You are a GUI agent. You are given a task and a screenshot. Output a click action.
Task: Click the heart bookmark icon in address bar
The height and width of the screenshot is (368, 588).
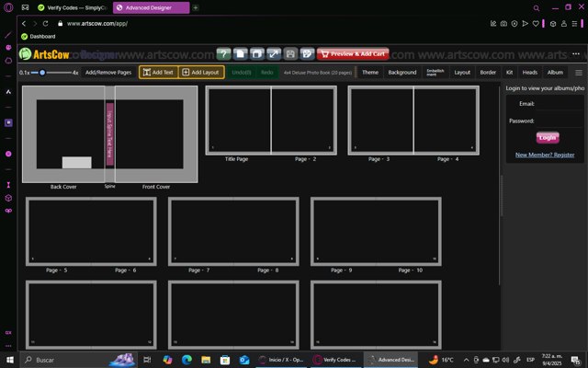pyautogui.click(x=536, y=23)
